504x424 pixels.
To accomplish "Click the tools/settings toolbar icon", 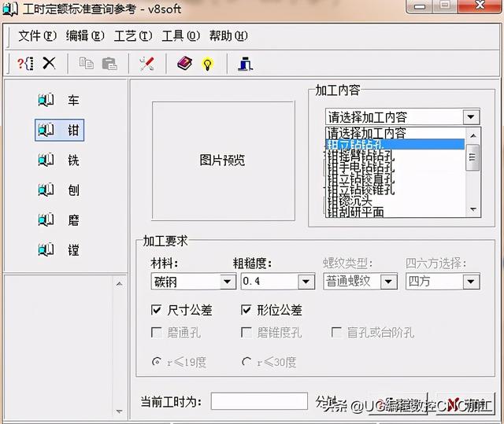I will coord(146,64).
